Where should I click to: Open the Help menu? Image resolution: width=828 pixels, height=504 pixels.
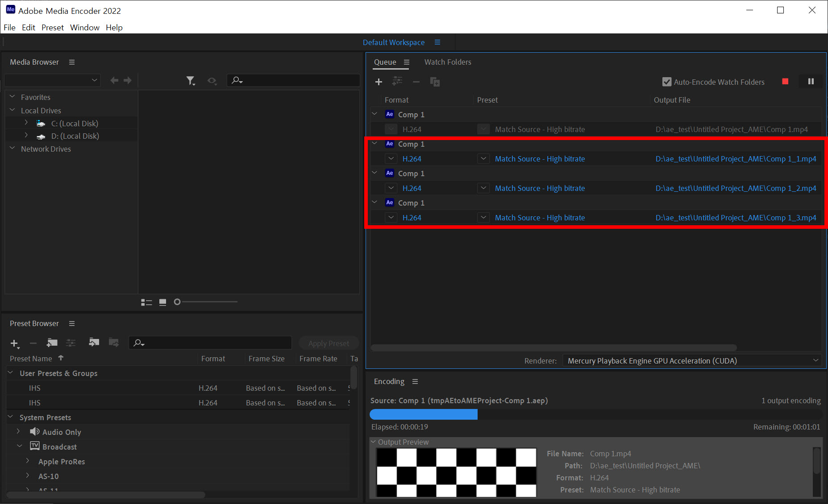coord(114,28)
